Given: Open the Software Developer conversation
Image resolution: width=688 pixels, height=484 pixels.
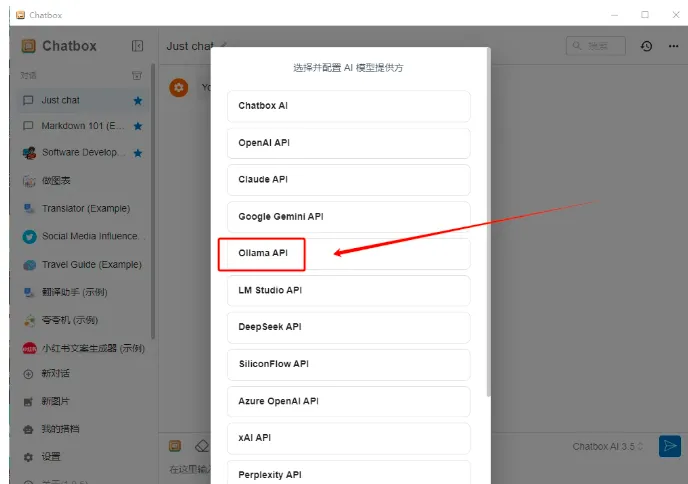Looking at the screenshot, I should (83, 153).
